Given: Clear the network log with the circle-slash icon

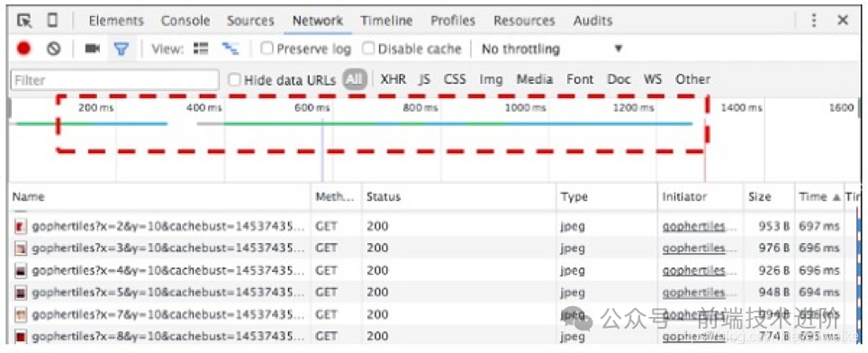Looking at the screenshot, I should click(53, 49).
